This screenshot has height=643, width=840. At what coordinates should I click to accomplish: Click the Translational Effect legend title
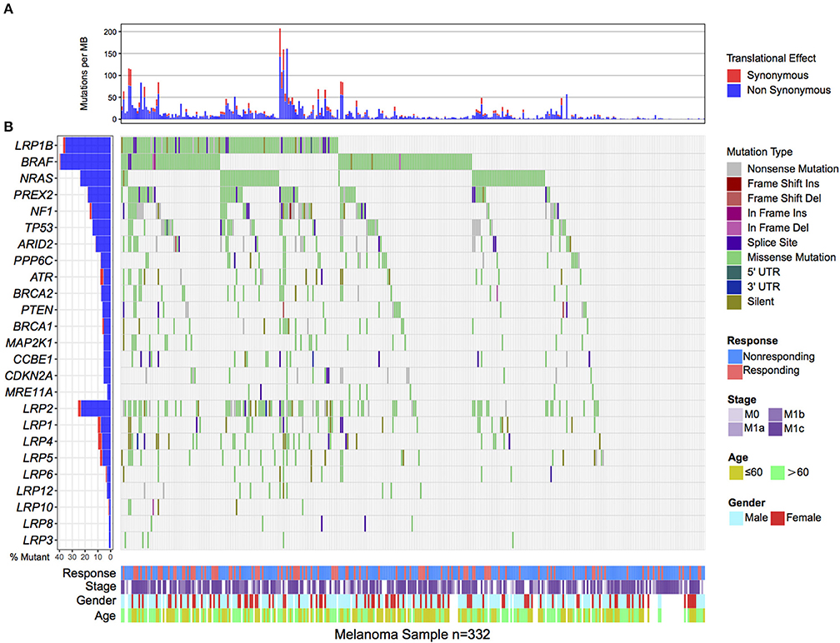click(x=771, y=58)
